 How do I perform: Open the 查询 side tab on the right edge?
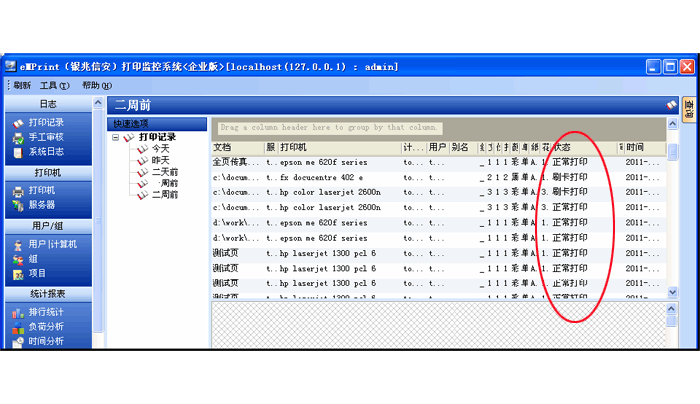[688, 109]
